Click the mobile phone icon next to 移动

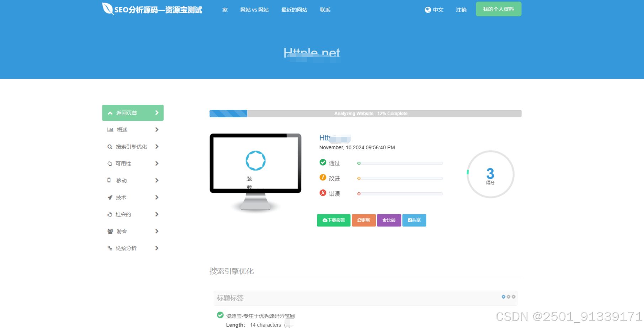(x=110, y=180)
